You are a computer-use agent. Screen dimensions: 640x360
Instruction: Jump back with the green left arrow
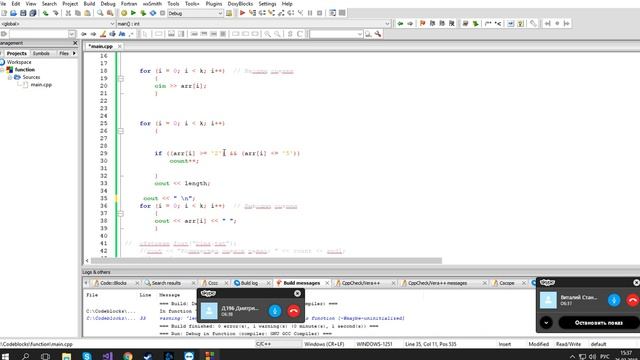400,24
